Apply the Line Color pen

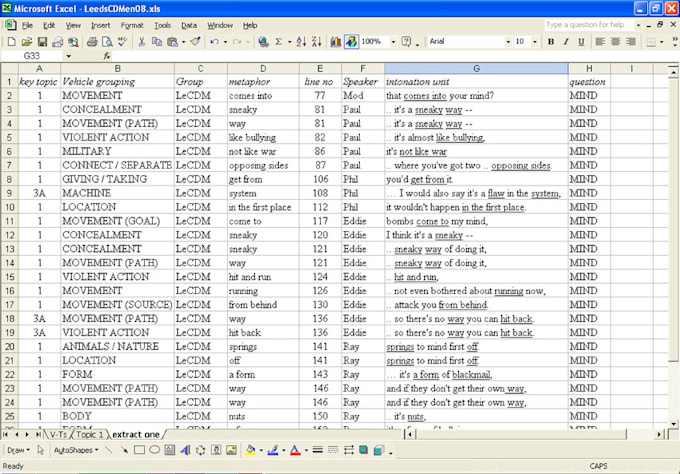click(273, 450)
